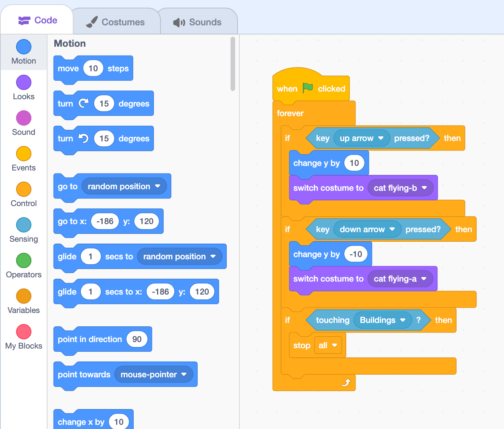Open the stop 'all' dropdown
Screen dimensions: 504x429
click(x=328, y=345)
